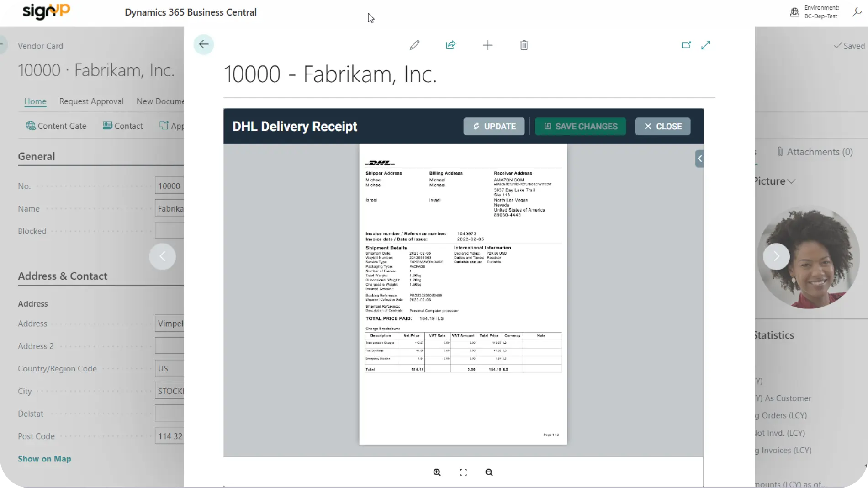The height and width of the screenshot is (488, 868).
Task: Click the City input field
Action: click(x=169, y=391)
